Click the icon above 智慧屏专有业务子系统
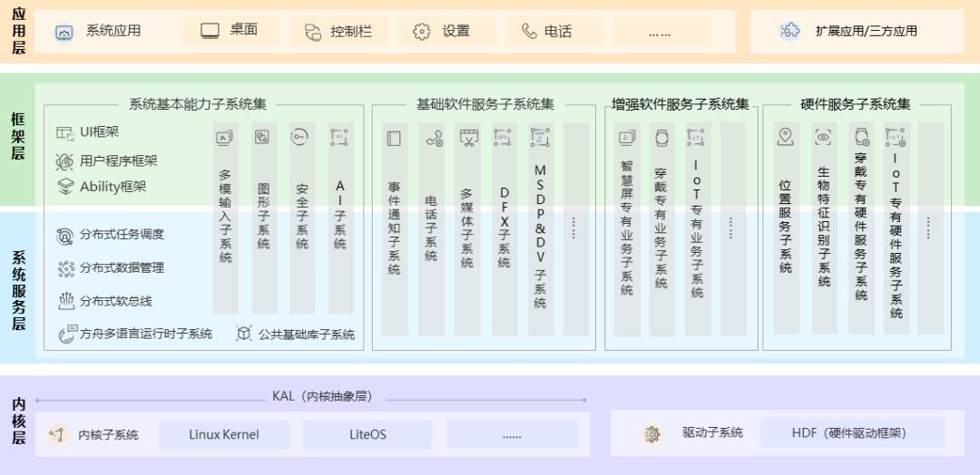This screenshot has height=475, width=980. pyautogui.click(x=627, y=137)
